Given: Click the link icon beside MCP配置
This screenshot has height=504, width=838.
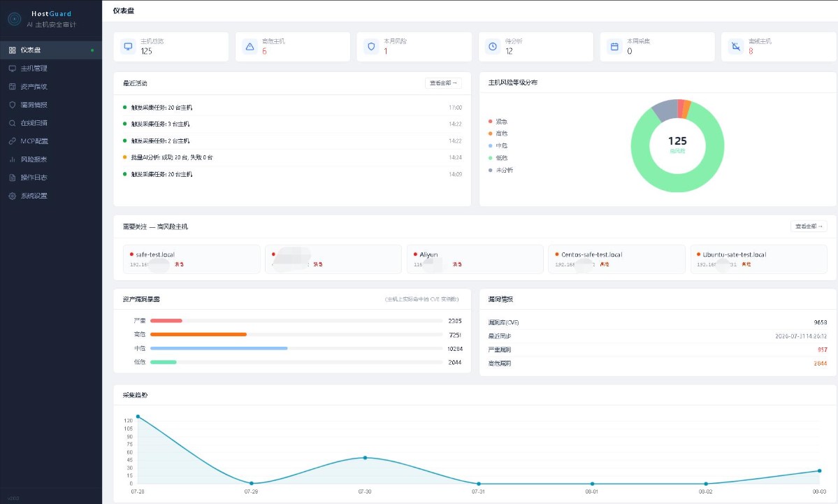Looking at the screenshot, I should (x=13, y=141).
